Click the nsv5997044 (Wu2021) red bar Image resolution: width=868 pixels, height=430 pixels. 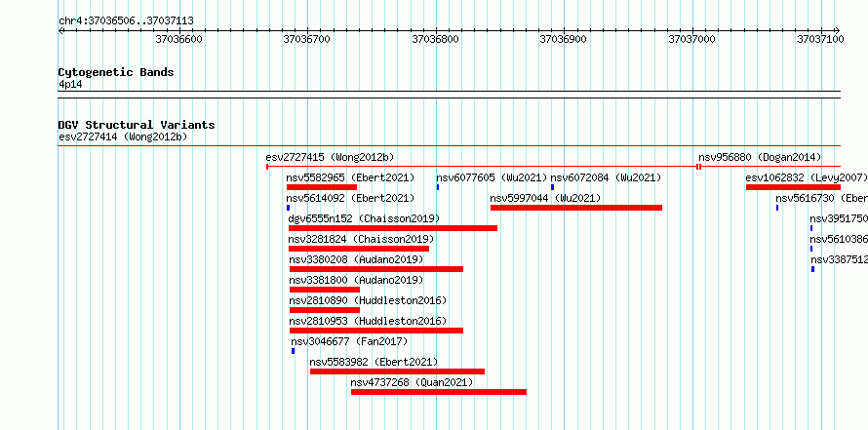[x=576, y=208]
